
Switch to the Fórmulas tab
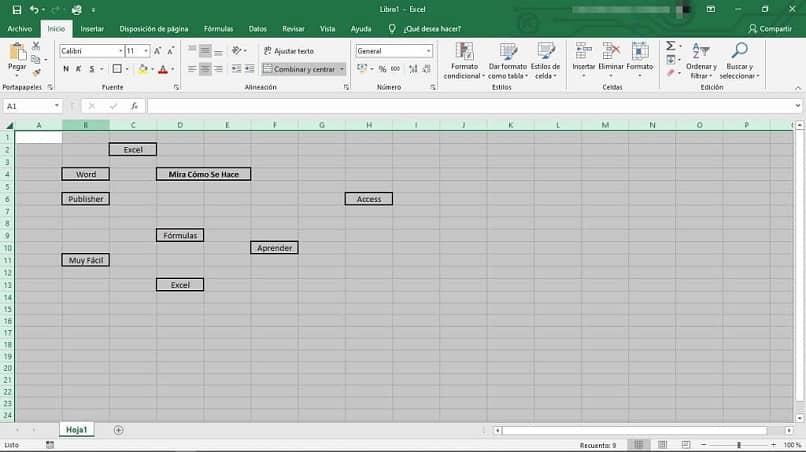click(218, 29)
